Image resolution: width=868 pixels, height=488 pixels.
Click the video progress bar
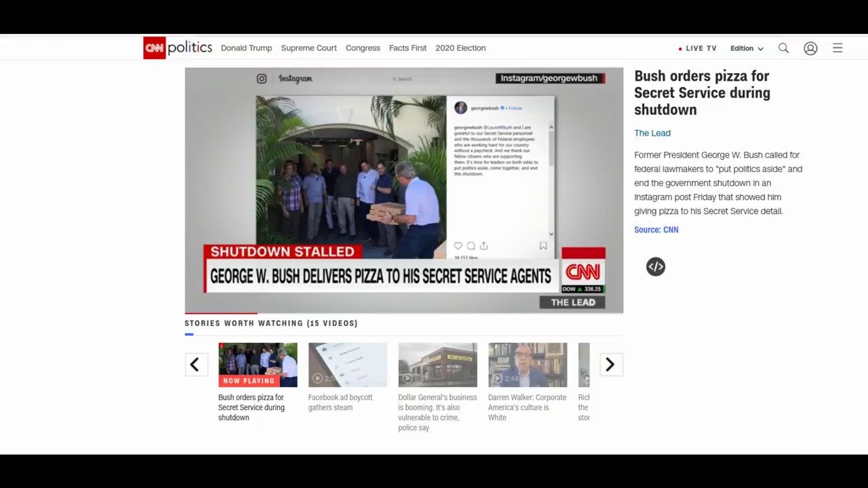pos(403,313)
